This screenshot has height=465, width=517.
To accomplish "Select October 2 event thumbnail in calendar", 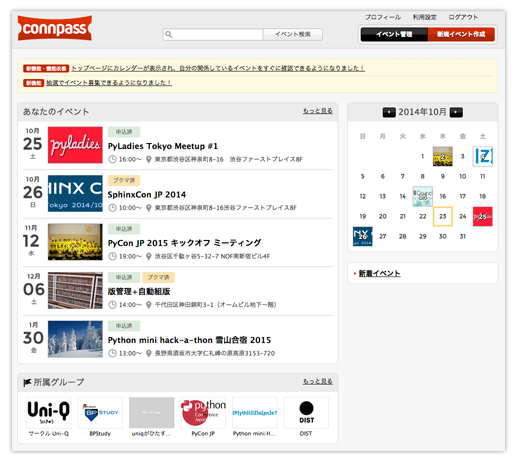I will 443,156.
